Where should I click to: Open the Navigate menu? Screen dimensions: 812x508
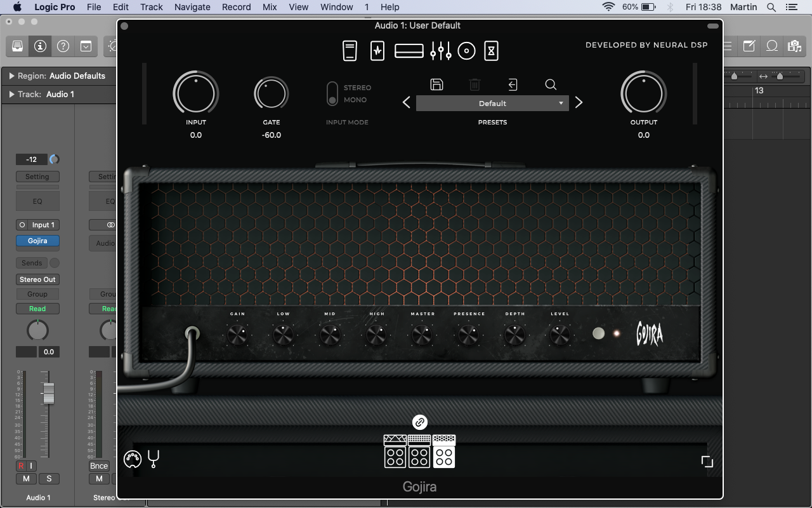[x=192, y=7]
